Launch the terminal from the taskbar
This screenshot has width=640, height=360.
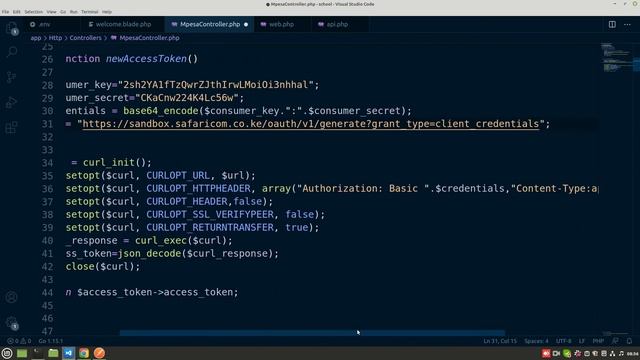click(38, 353)
